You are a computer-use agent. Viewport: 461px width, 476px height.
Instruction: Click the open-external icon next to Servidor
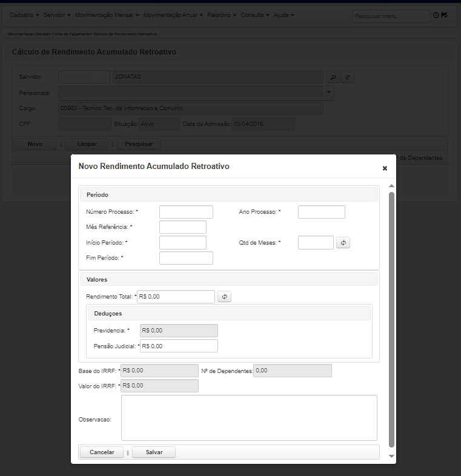pos(348,77)
